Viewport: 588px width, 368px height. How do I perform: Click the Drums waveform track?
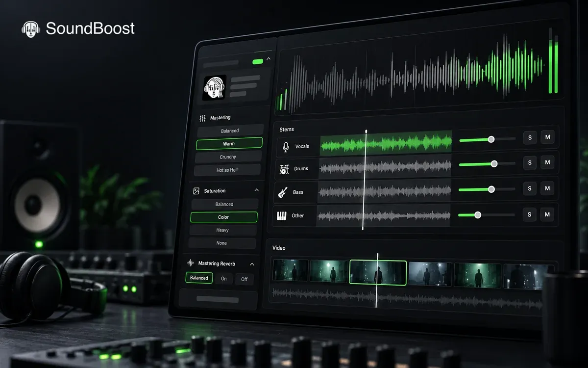pos(385,167)
